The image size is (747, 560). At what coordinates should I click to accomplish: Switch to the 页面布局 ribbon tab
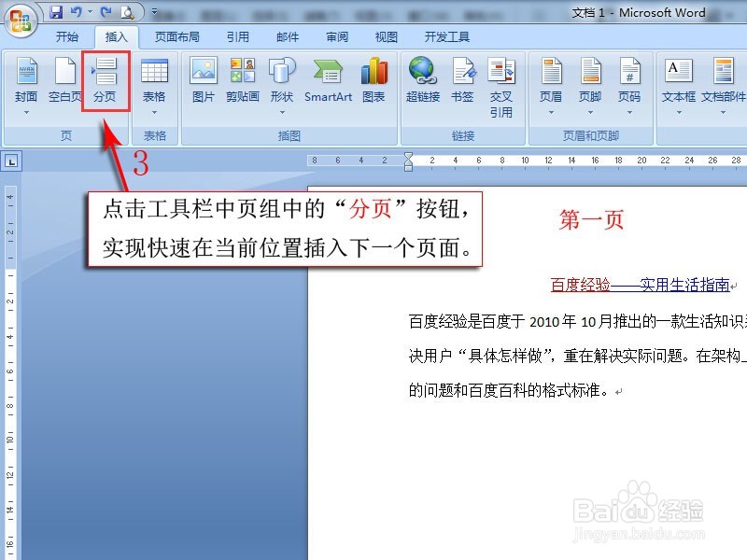coord(178,36)
